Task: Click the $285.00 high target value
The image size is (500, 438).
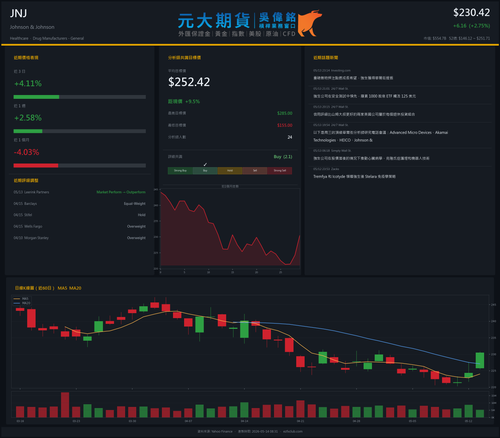Action: (285, 113)
